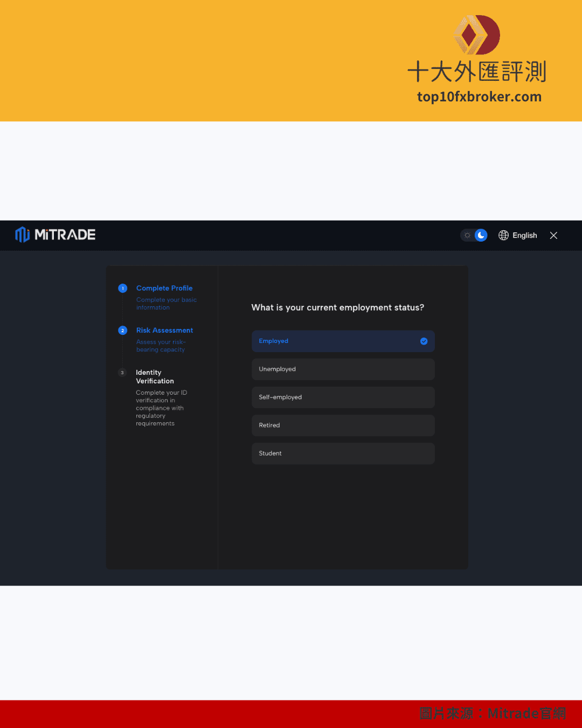Click the globe language icon

click(503, 236)
